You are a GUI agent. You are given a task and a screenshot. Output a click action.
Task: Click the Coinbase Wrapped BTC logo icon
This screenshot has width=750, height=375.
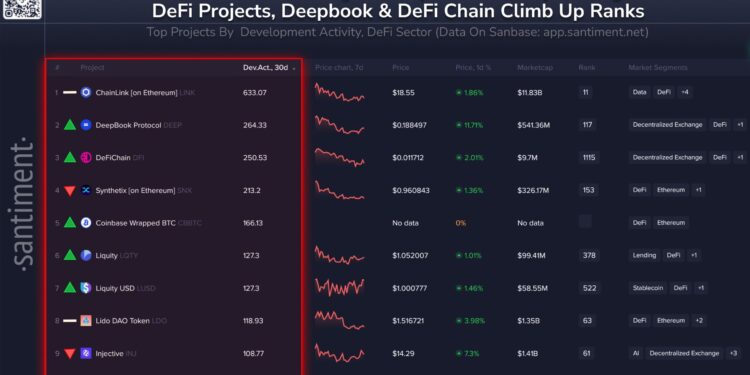pos(86,223)
